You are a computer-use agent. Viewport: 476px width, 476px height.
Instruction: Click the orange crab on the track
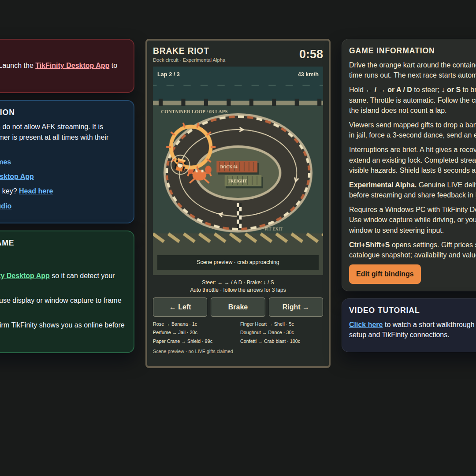tap(200, 174)
